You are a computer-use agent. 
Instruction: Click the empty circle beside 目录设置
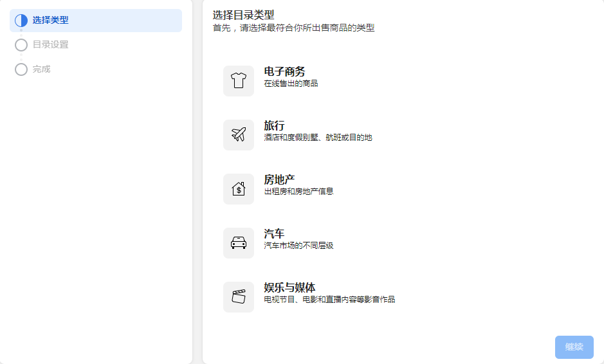click(21, 45)
